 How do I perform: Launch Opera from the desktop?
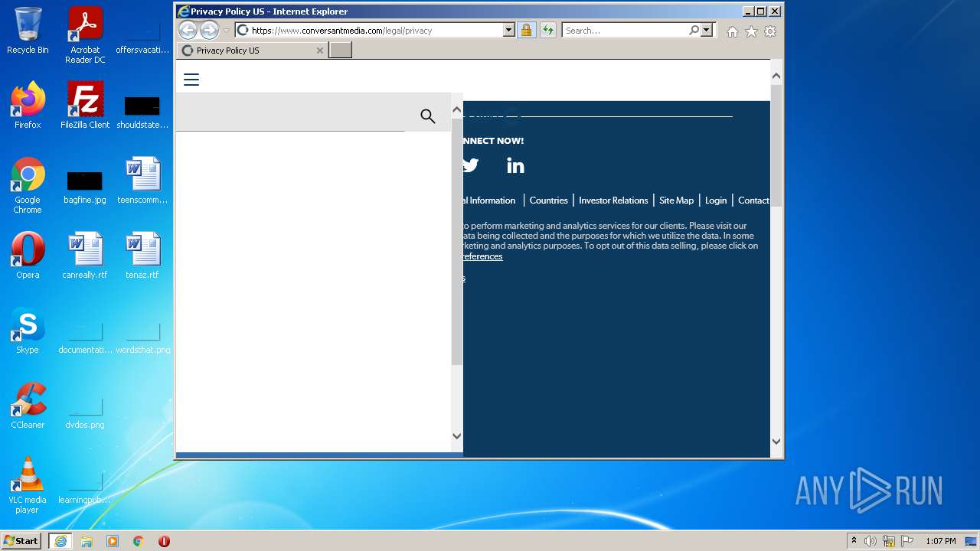[28, 256]
